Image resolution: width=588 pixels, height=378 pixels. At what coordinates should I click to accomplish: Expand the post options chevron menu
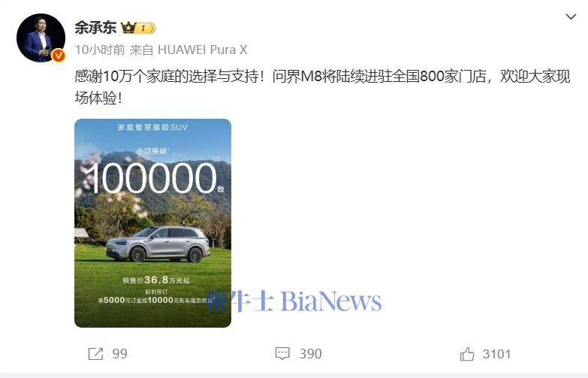(x=571, y=17)
